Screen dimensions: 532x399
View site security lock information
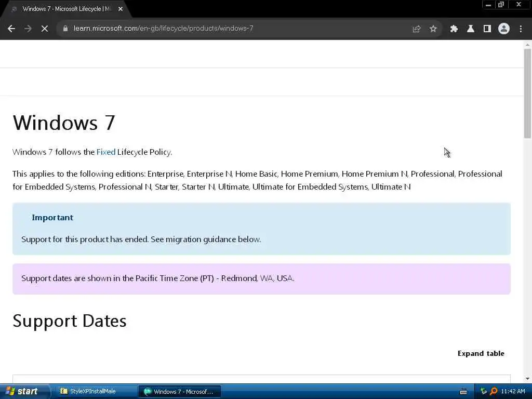point(65,29)
